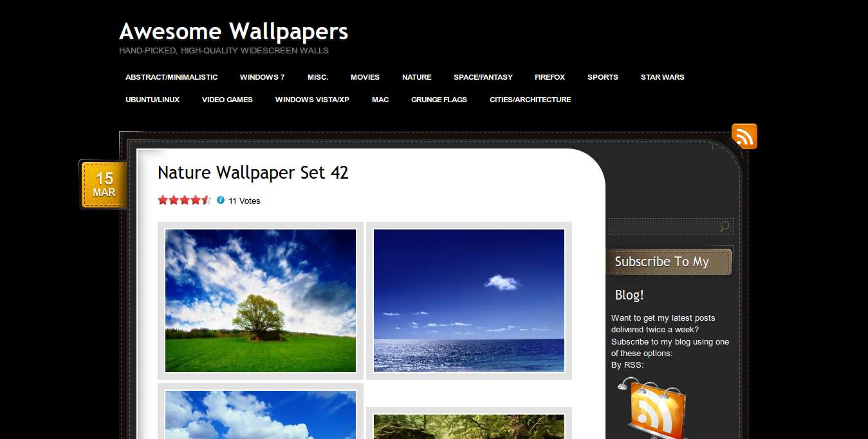Click the large RSS bag icon in sidebar
Viewport: 868px width, 439px height.
tap(651, 408)
